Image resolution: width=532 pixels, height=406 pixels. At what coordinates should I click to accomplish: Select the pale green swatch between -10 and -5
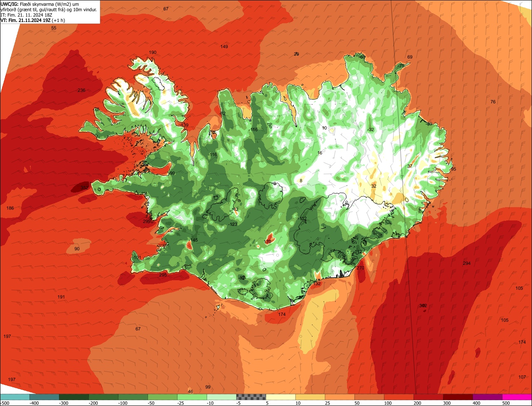[222, 397]
